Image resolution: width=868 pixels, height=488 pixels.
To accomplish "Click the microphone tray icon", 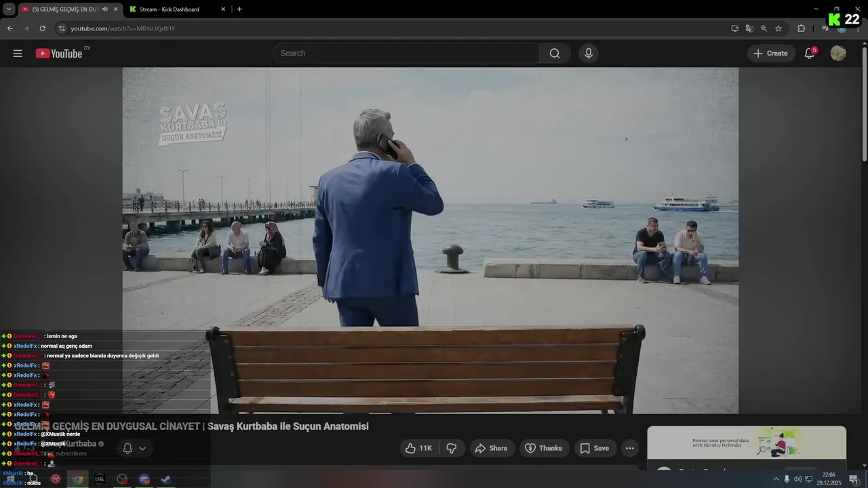I will coord(787,479).
